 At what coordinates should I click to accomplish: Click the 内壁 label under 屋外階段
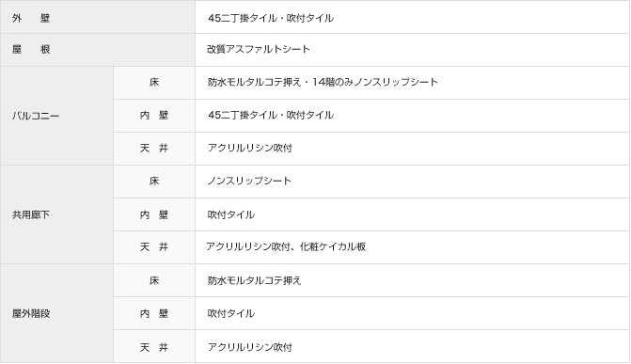154,313
